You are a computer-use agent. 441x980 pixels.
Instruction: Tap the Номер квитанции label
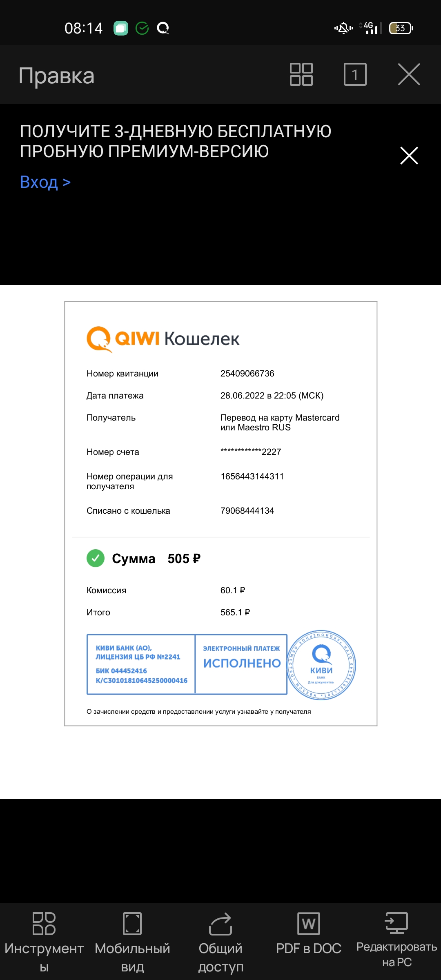click(122, 374)
